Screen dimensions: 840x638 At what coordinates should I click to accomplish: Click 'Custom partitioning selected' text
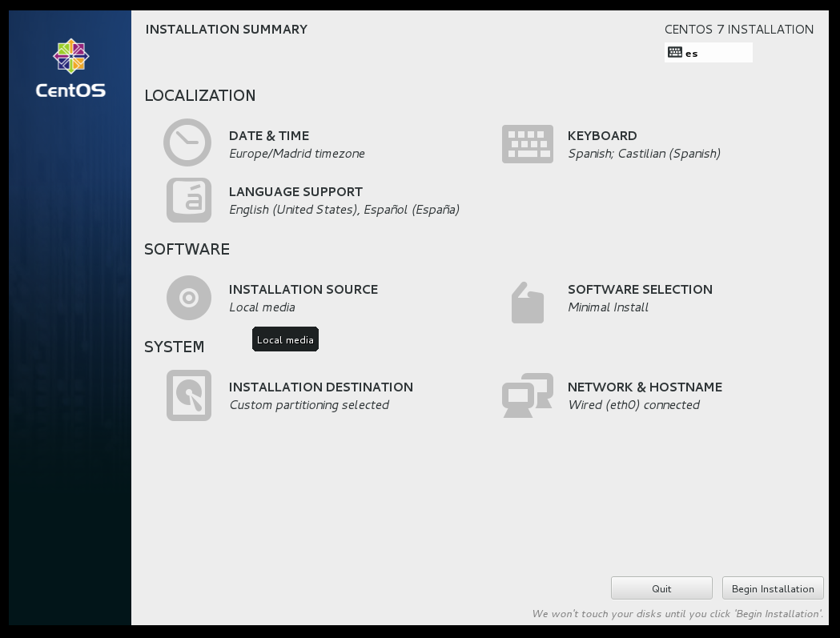[x=309, y=405]
